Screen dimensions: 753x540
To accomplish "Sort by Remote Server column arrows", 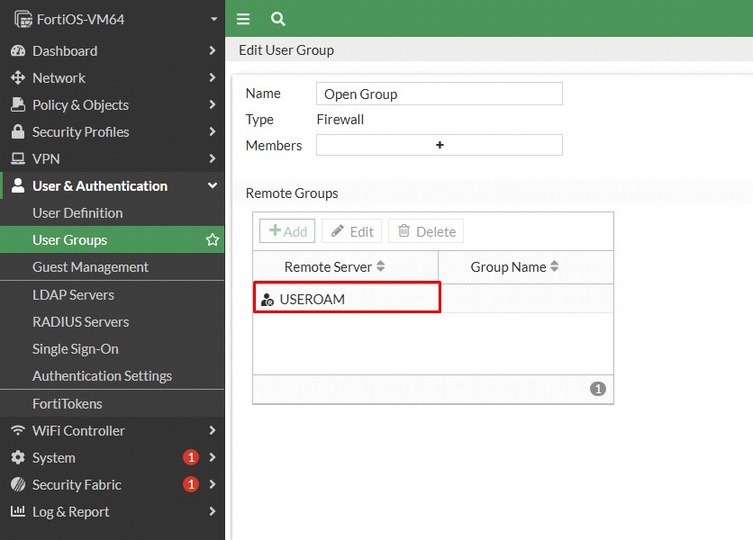I will tap(380, 266).
